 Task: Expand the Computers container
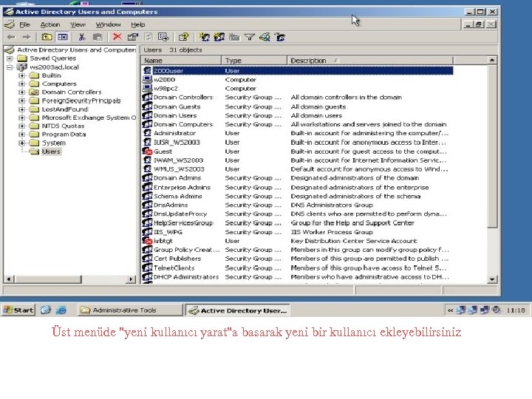pyautogui.click(x=21, y=83)
